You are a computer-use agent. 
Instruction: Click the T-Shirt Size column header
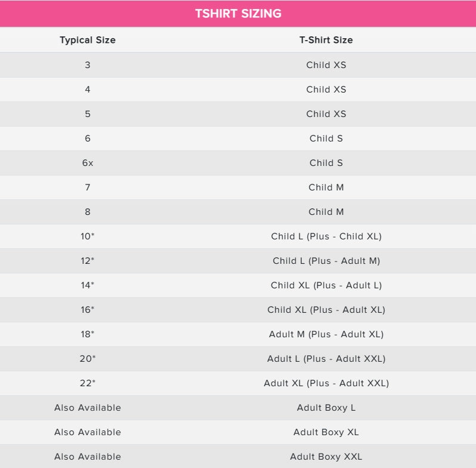pyautogui.click(x=326, y=40)
